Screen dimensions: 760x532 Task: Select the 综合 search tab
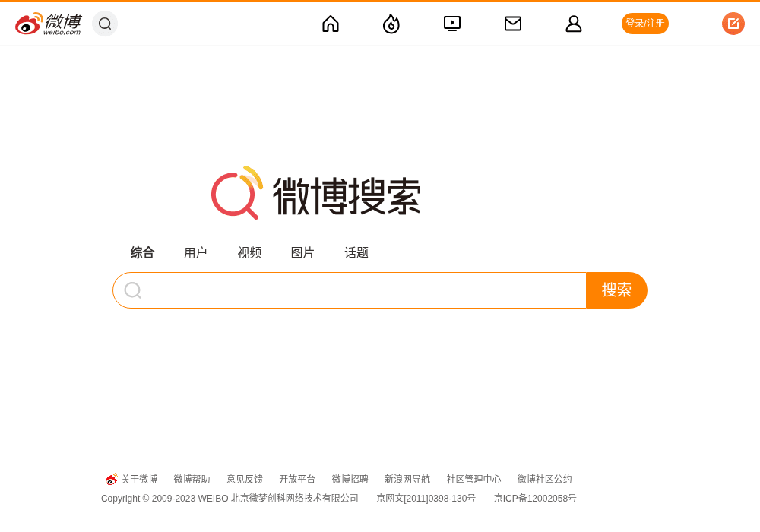[x=142, y=252]
